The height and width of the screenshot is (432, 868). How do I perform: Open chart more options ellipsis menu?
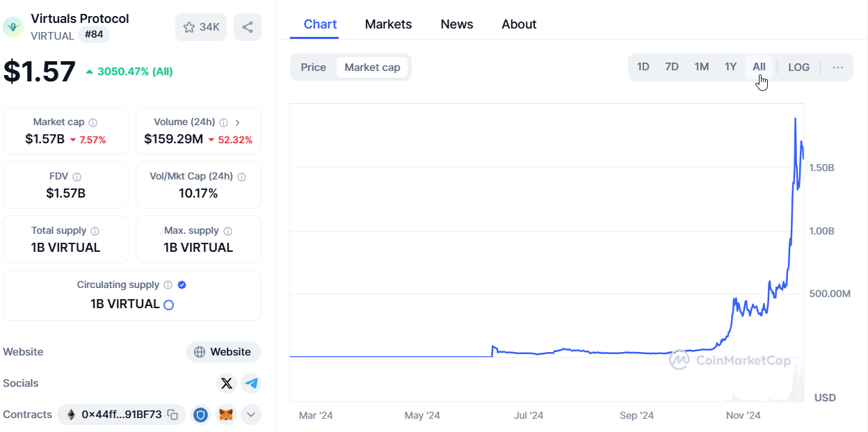[x=838, y=67]
